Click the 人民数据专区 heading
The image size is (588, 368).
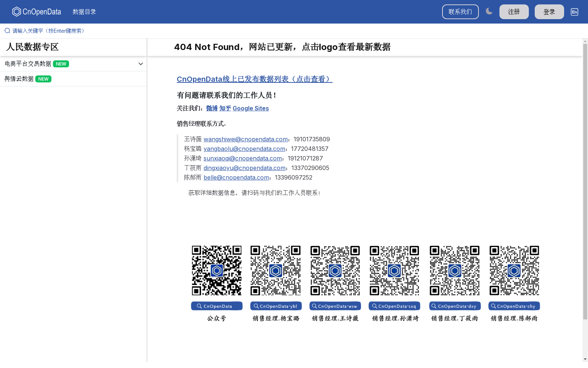[x=32, y=47]
